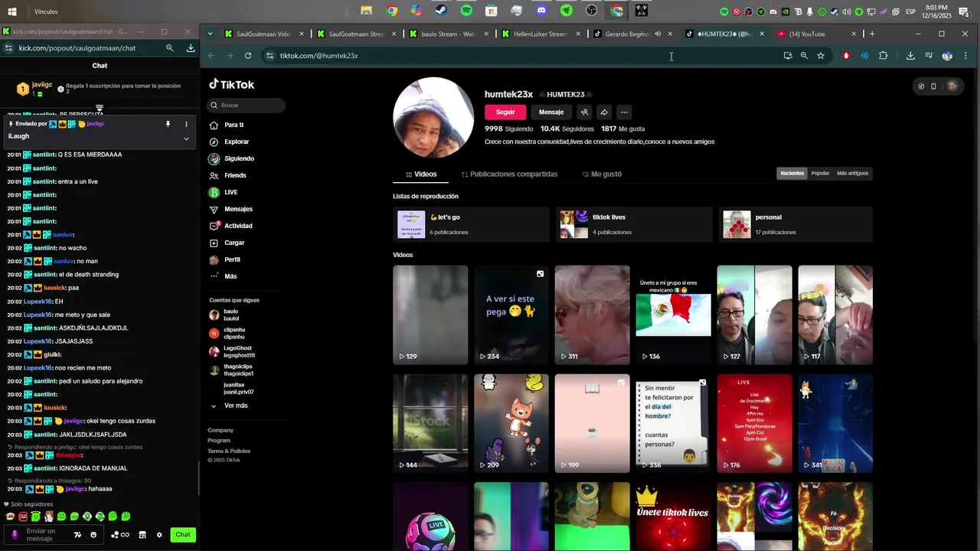
Task: Open video with Mexican flag thumbnail
Action: pos(673,315)
